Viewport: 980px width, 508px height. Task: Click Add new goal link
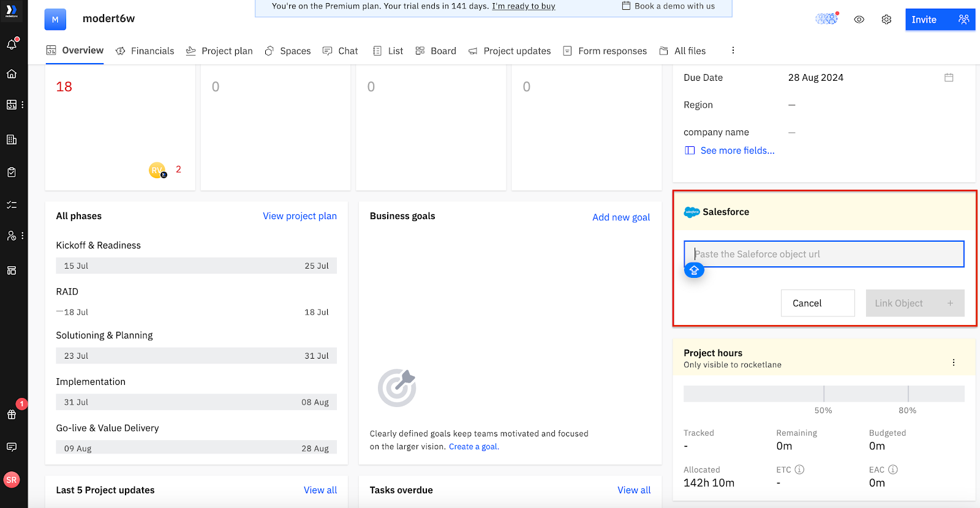621,217
